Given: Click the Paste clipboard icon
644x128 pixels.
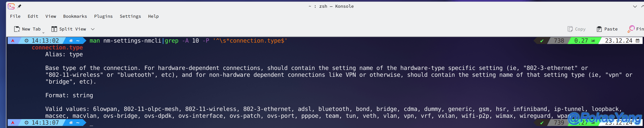Looking at the screenshot, I should (599, 29).
